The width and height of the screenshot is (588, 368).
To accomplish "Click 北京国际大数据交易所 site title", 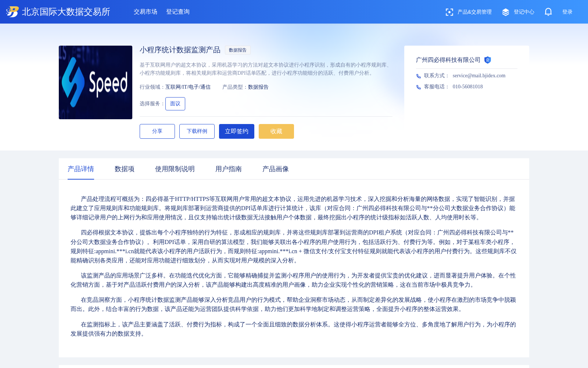I will pos(66,12).
